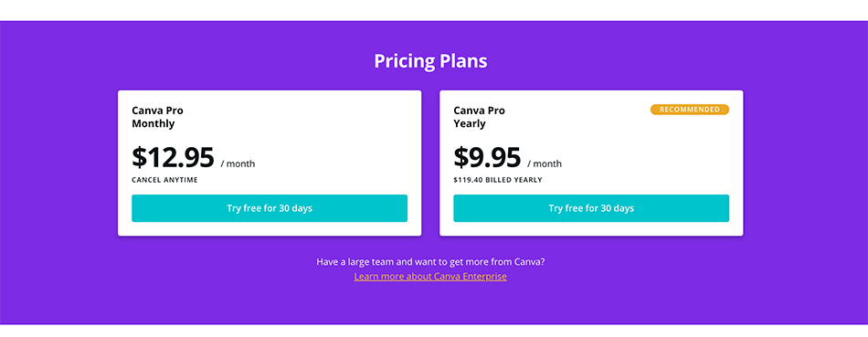Click Try free button in Monthly plan
The height and width of the screenshot is (337, 868).
click(x=270, y=208)
